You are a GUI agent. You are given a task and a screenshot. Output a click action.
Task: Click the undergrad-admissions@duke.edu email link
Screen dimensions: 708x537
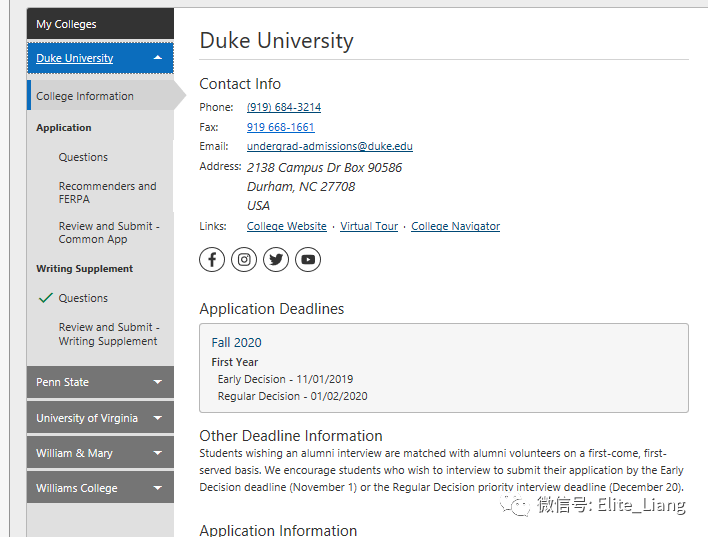[330, 146]
